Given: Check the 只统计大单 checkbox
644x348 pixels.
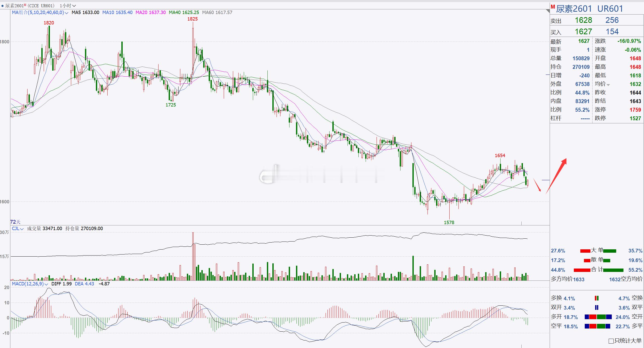Looking at the screenshot, I should tap(611, 341).
